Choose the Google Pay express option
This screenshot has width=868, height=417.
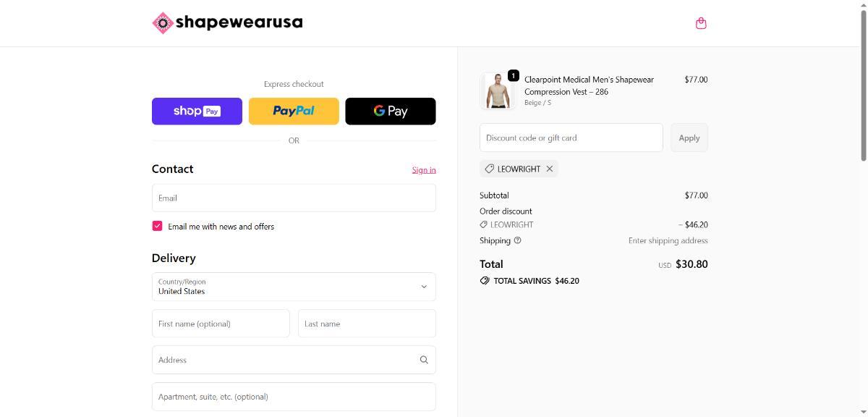click(391, 111)
